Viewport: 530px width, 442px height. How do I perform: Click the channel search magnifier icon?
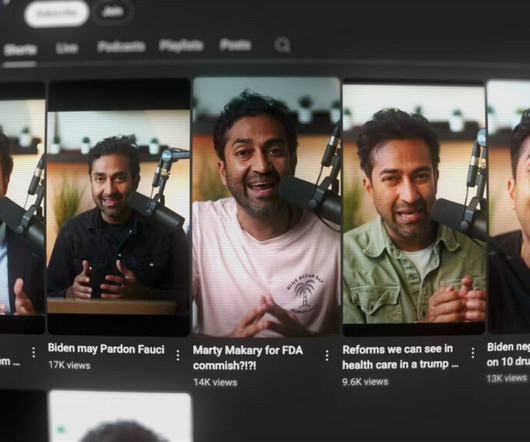(282, 45)
